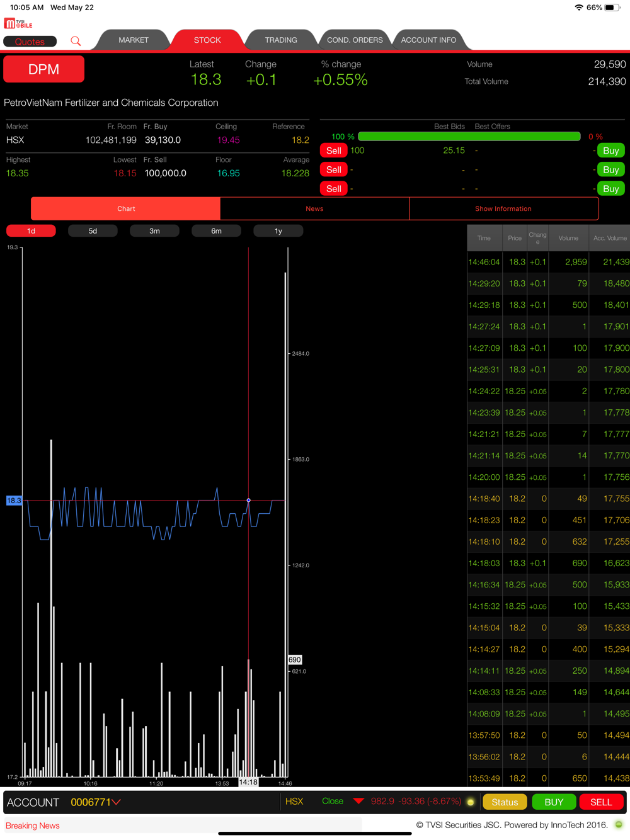The width and height of the screenshot is (630, 840).
Task: Tap the Reference price 18.2
Action: pos(301,140)
